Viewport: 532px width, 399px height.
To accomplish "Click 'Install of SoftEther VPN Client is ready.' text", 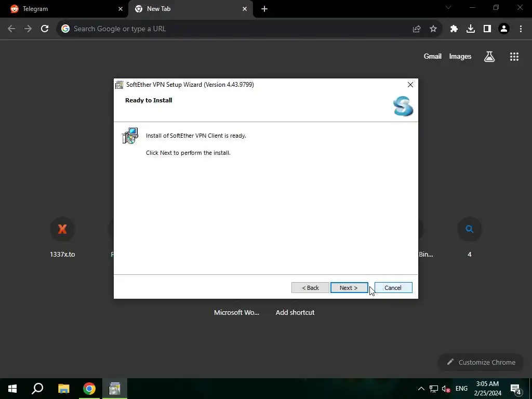I will pyautogui.click(x=196, y=136).
